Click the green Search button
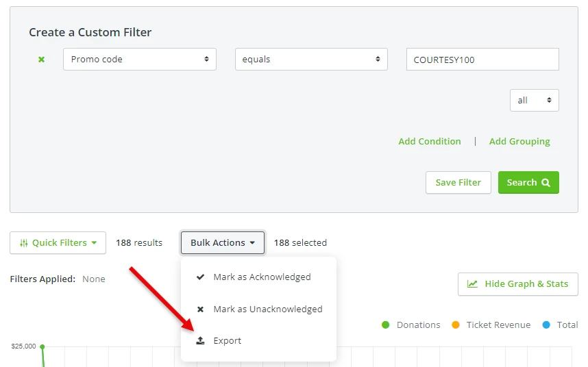588x367 pixels. point(528,182)
